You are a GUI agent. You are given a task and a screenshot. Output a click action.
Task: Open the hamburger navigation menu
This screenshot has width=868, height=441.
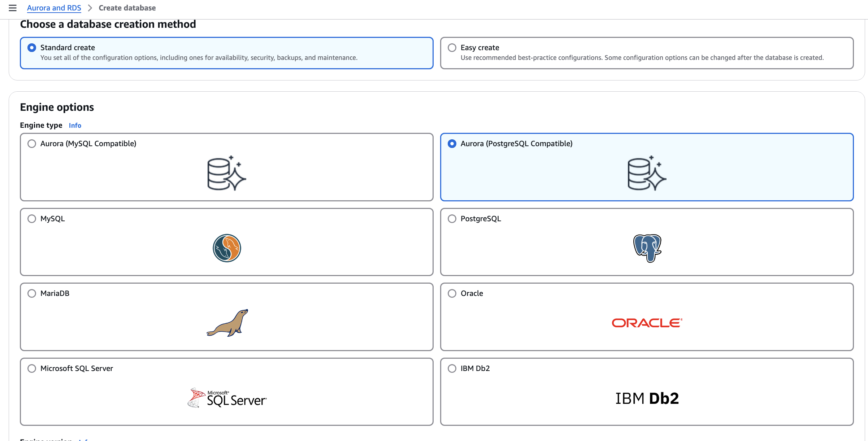pos(13,8)
